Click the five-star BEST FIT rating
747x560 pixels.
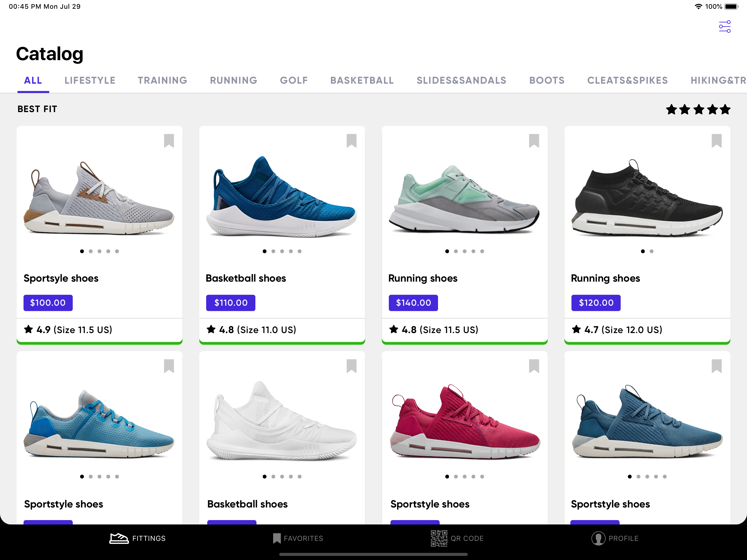pyautogui.click(x=698, y=109)
